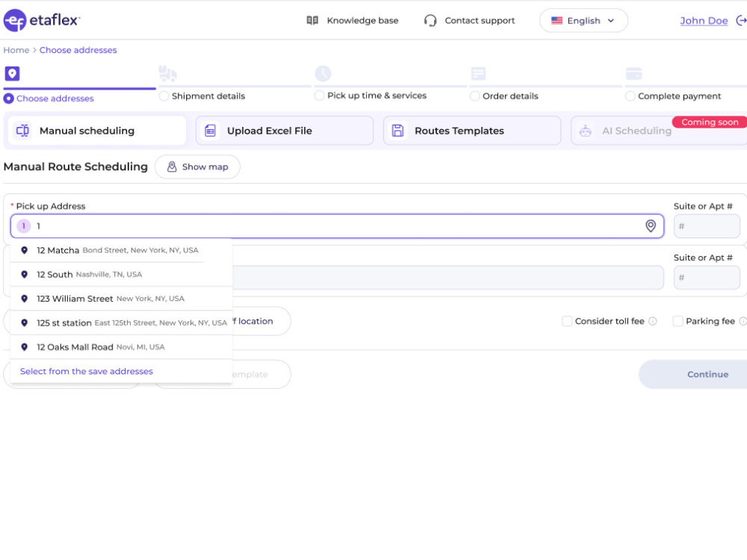Pick 12 Oaks Mall Road Novi suggestion

point(122,347)
